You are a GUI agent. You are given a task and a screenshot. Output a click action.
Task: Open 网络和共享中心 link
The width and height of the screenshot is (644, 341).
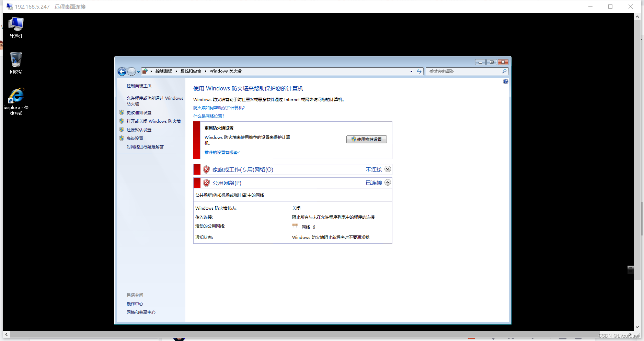tap(141, 312)
